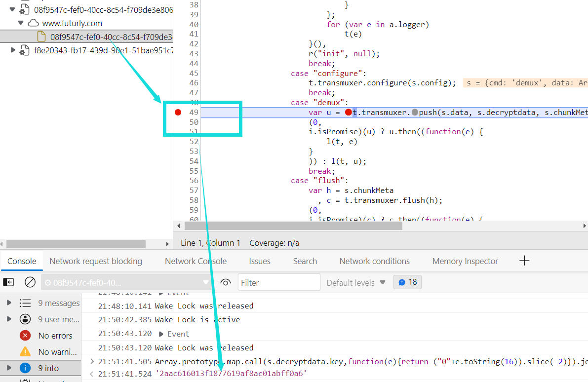The height and width of the screenshot is (382, 588).
Task: Select the 08f9547c-fef0 file in the tree
Action: (86, 37)
